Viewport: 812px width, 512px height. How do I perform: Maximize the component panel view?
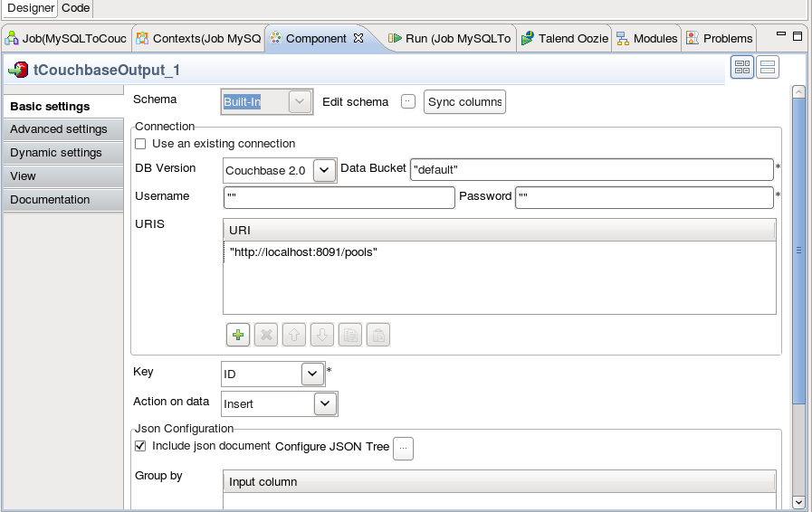pyautogui.click(x=798, y=35)
